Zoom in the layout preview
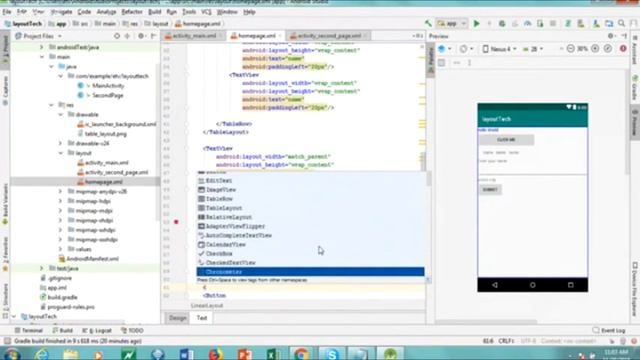The image size is (640, 360). click(x=595, y=49)
